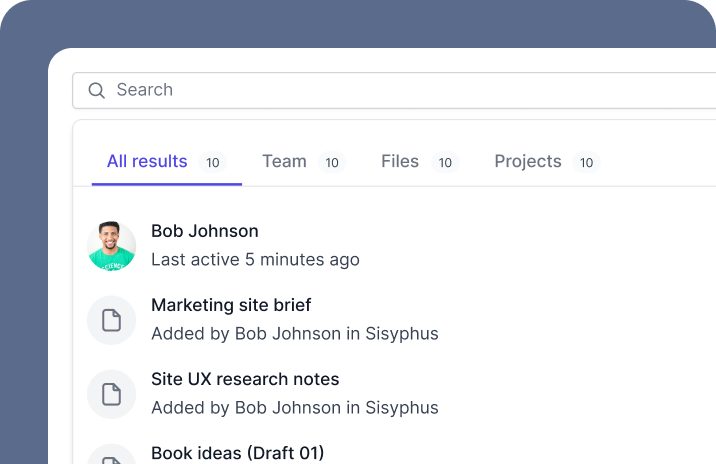This screenshot has height=464, width=716.
Task: Click the count badge next to Projects
Action: [586, 162]
